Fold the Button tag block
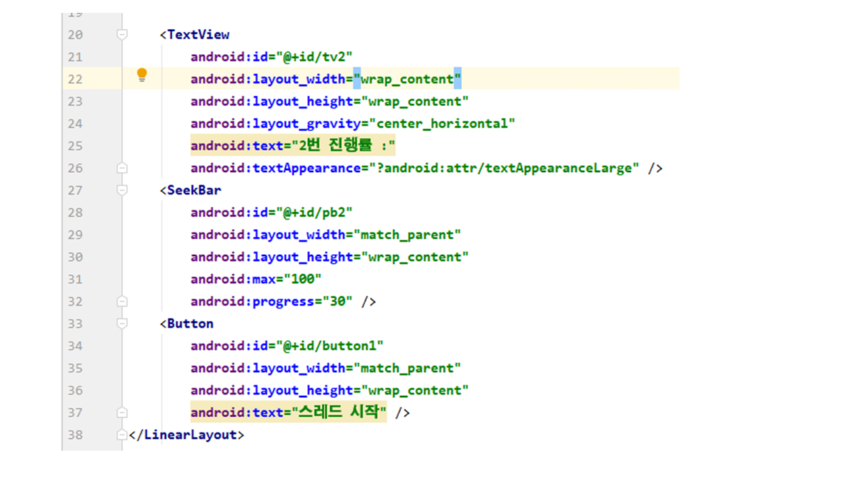This screenshot has width=868, height=488. tap(122, 323)
